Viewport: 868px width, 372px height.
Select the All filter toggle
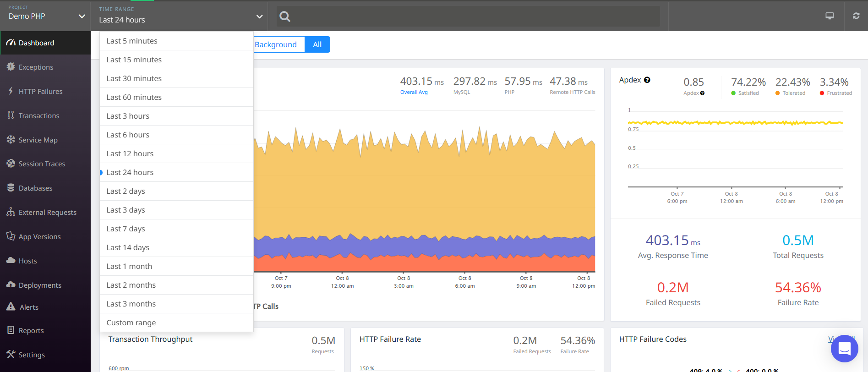[x=317, y=44]
